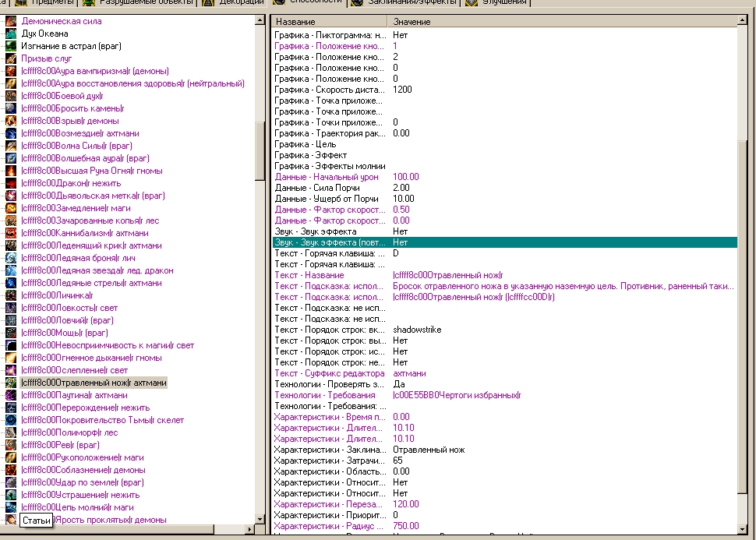Screen dimensions: 756x540
Task: Select the Данные - Начальный урон property row
Action: click(326, 177)
